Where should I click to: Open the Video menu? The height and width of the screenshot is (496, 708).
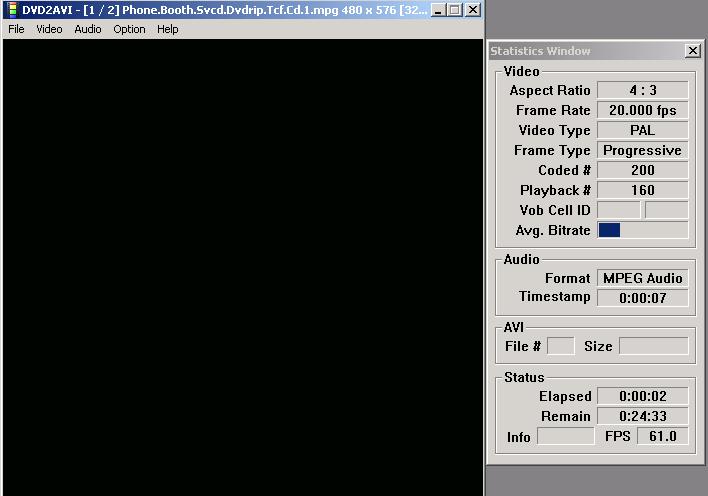pos(49,29)
